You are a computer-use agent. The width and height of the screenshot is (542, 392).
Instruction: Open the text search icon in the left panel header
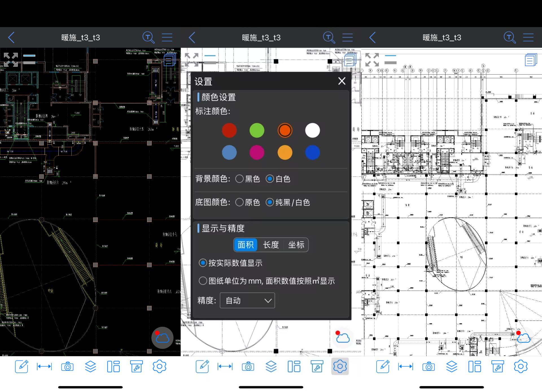coord(148,38)
